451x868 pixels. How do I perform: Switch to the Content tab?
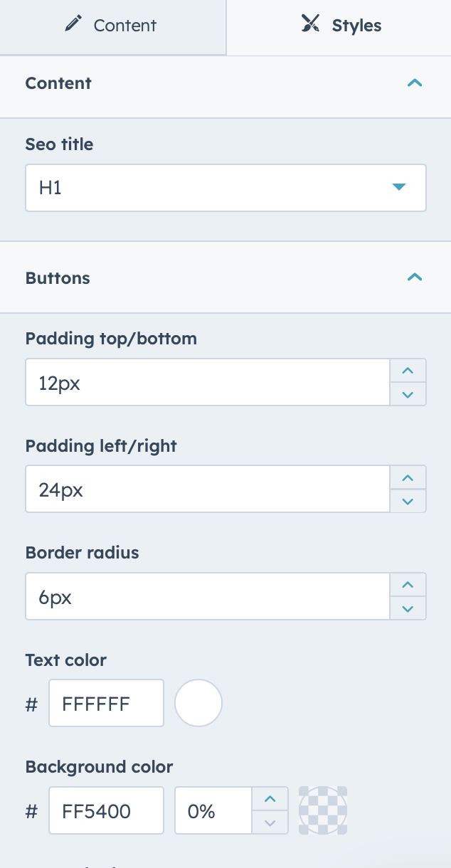112,26
